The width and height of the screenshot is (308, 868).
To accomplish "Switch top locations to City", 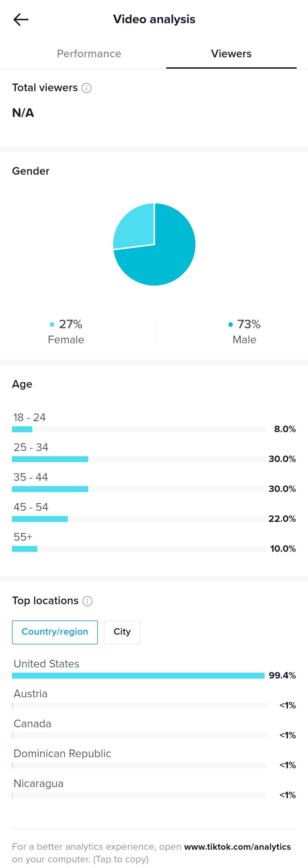I will [x=122, y=632].
